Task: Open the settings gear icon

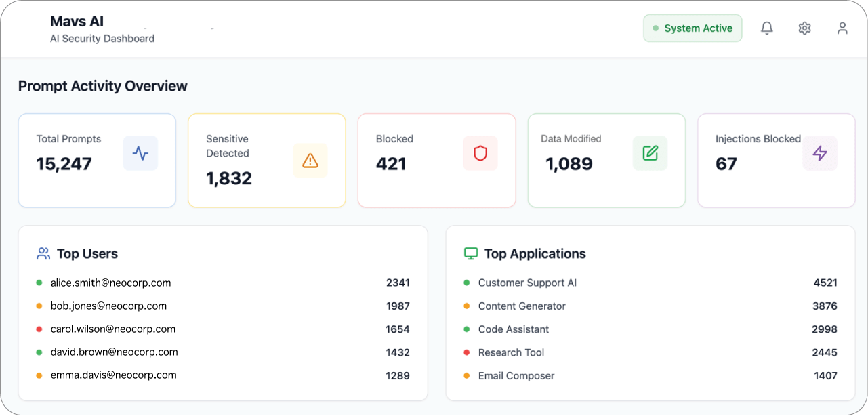Action: pos(804,28)
